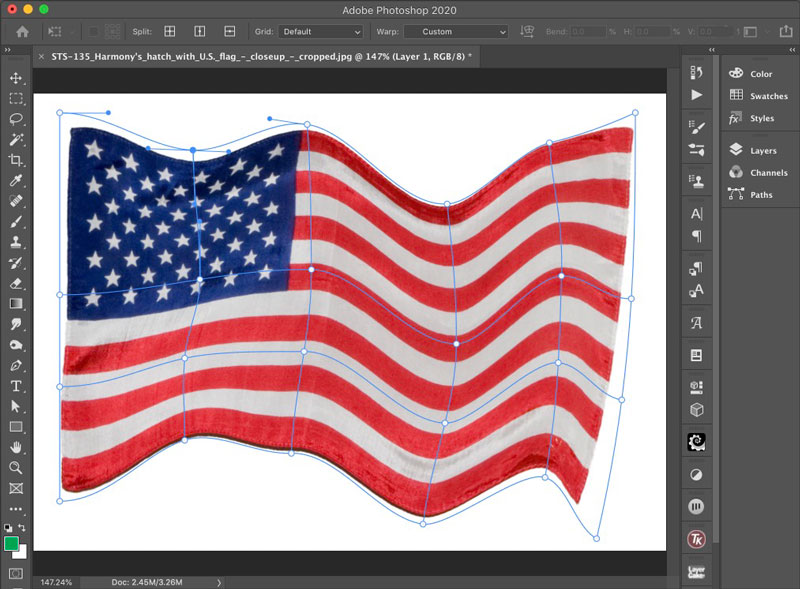Open the Paths panel
This screenshot has width=800, height=589.
[x=761, y=195]
